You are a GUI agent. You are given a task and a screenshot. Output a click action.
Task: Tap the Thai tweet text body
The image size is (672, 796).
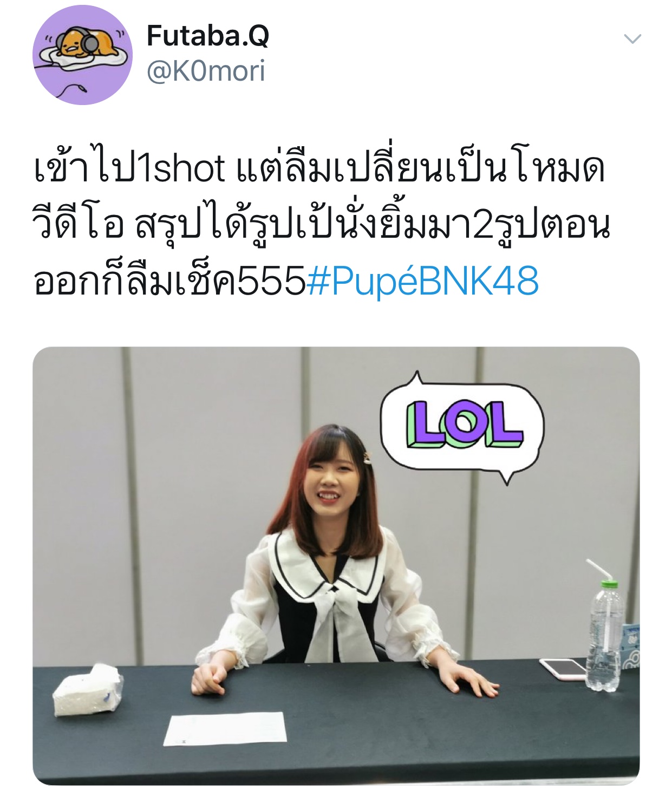[x=322, y=225]
